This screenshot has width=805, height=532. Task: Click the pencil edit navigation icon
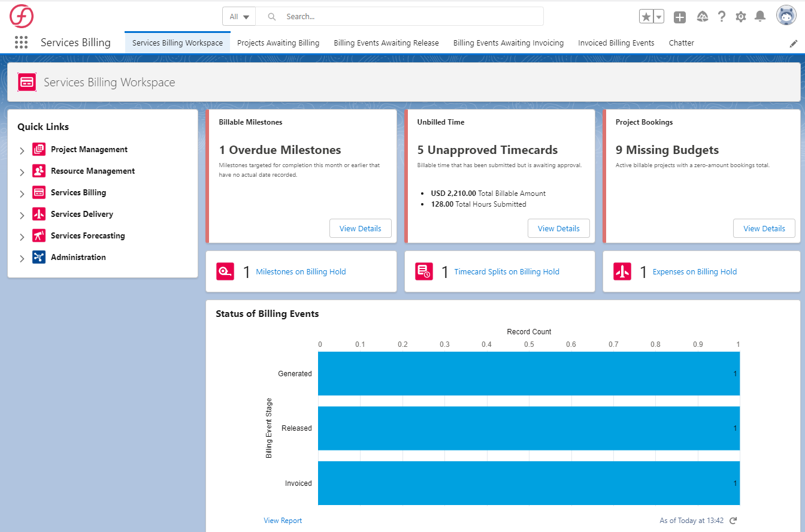794,43
